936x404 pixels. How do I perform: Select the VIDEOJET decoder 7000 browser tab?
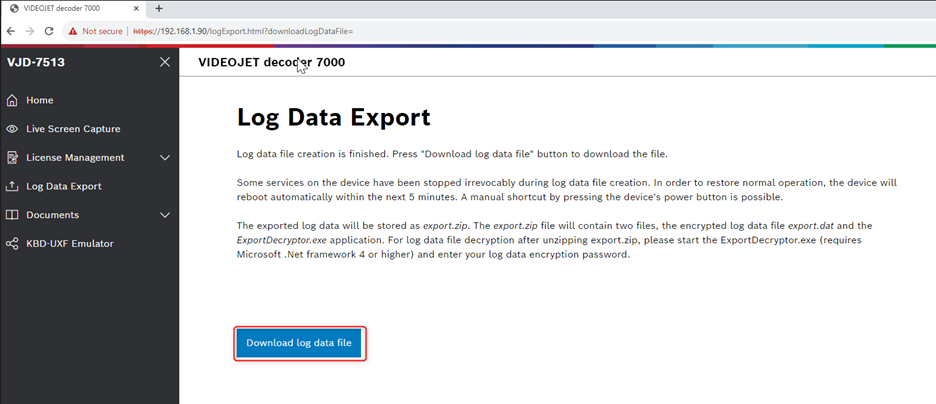73,9
